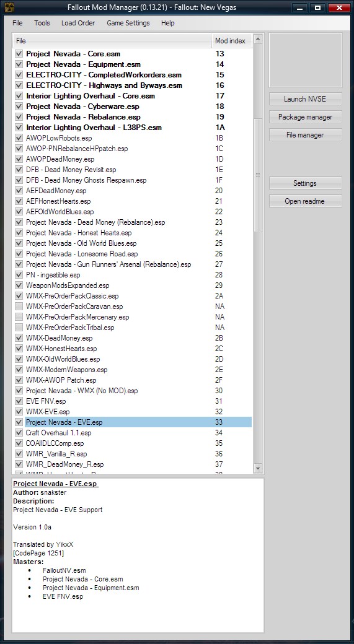The height and width of the screenshot is (644, 354).
Task: Uncheck Project Nevada - EVE.esp checkbox
Action: click(x=19, y=422)
